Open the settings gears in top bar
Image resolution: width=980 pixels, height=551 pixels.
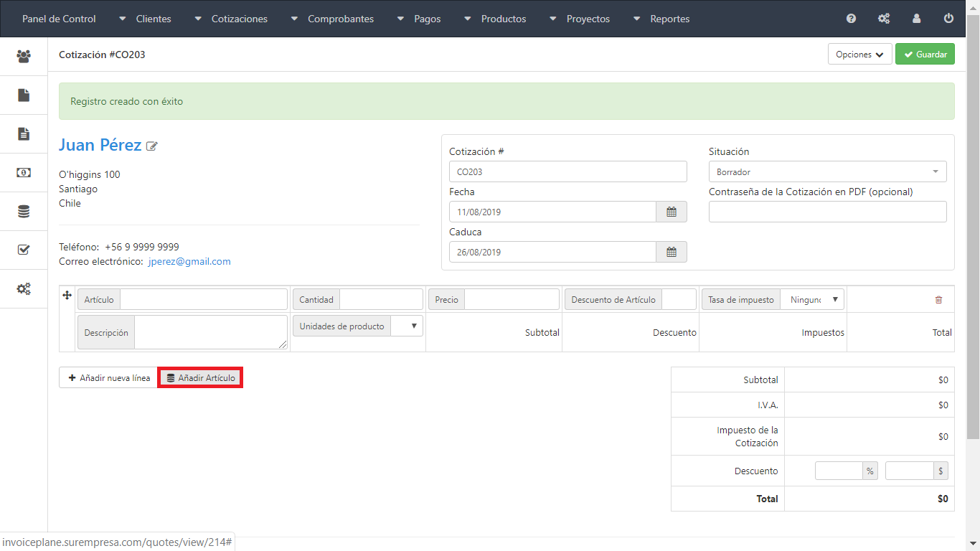pos(884,19)
